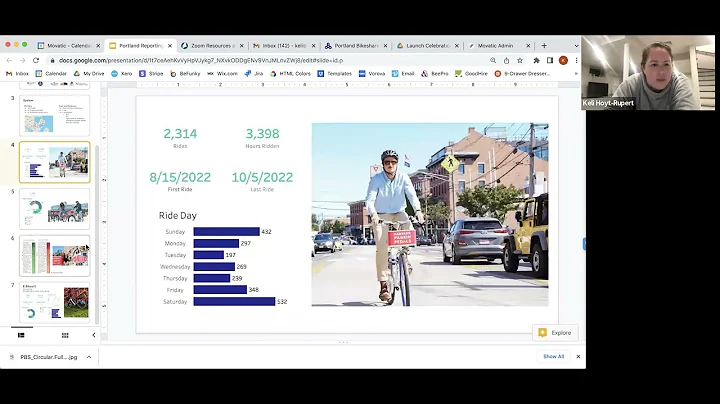
Task: Select slide 5 thumbnail in filmstrip
Action: [x=55, y=209]
